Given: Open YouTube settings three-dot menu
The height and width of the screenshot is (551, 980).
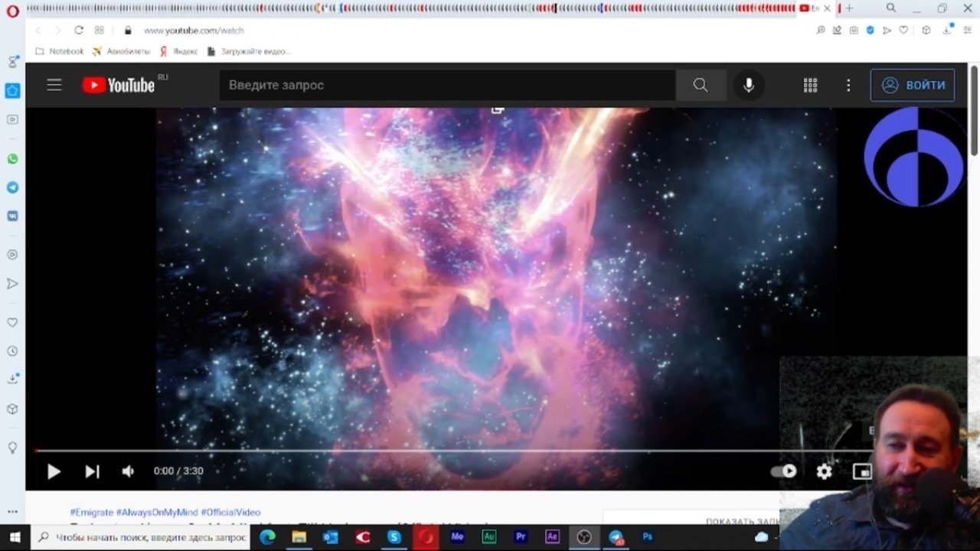Looking at the screenshot, I should [848, 85].
